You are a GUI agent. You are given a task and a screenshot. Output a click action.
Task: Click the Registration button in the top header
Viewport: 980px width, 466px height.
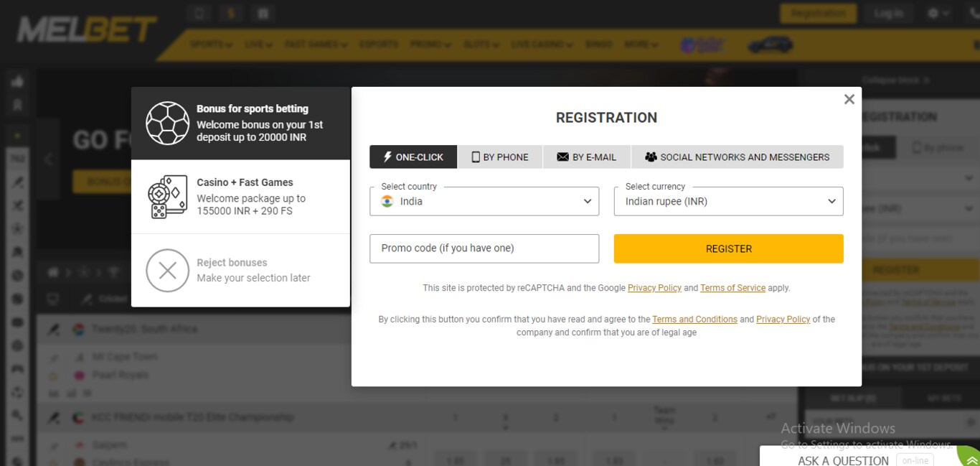point(819,13)
